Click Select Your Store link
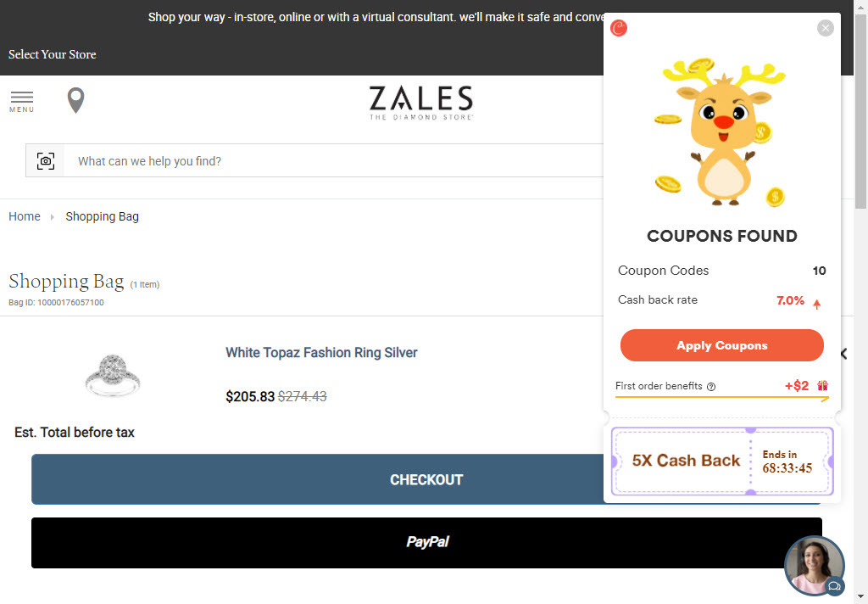868x604 pixels. tap(52, 54)
